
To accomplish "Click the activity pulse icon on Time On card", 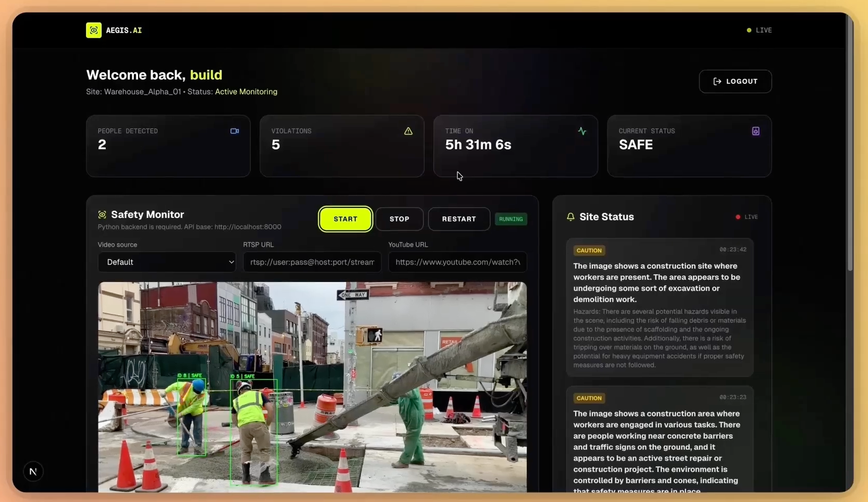I will point(582,131).
